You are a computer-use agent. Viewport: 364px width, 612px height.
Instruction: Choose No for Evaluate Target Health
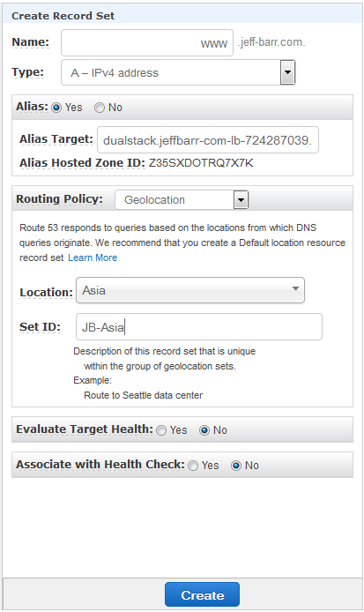pyautogui.click(x=204, y=430)
